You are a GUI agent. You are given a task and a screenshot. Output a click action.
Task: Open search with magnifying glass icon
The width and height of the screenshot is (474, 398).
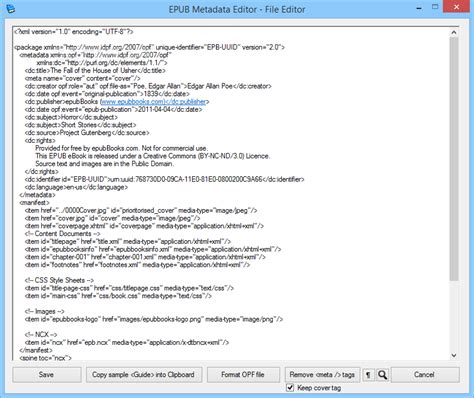383,375
